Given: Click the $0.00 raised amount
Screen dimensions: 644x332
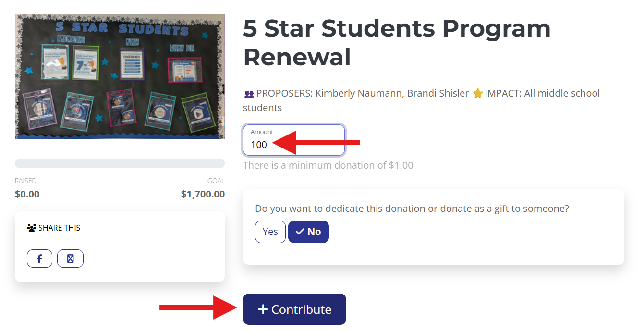Looking at the screenshot, I should (27, 194).
